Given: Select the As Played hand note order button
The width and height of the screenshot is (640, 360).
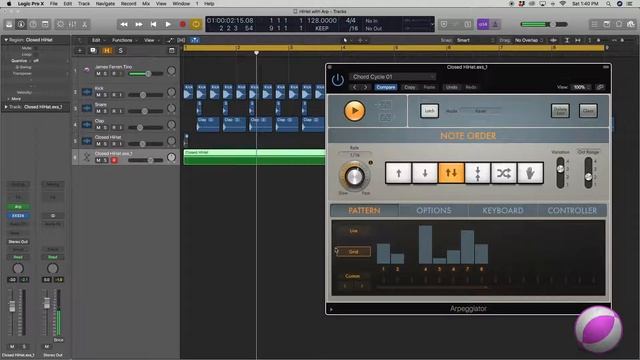Looking at the screenshot, I should 530,173.
